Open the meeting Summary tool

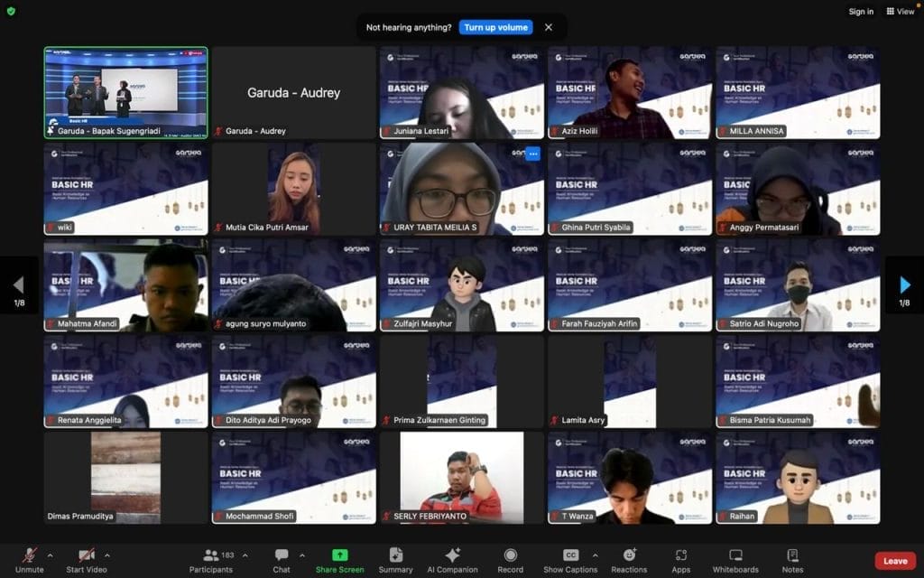[x=395, y=555]
